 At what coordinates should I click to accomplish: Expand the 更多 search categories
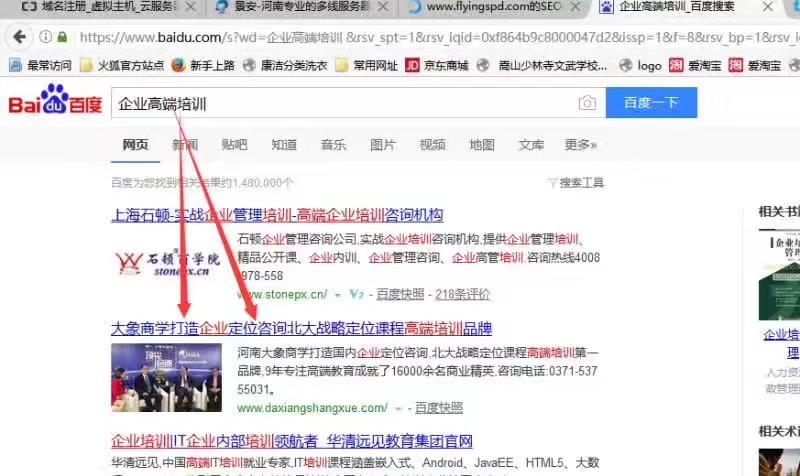(580, 145)
